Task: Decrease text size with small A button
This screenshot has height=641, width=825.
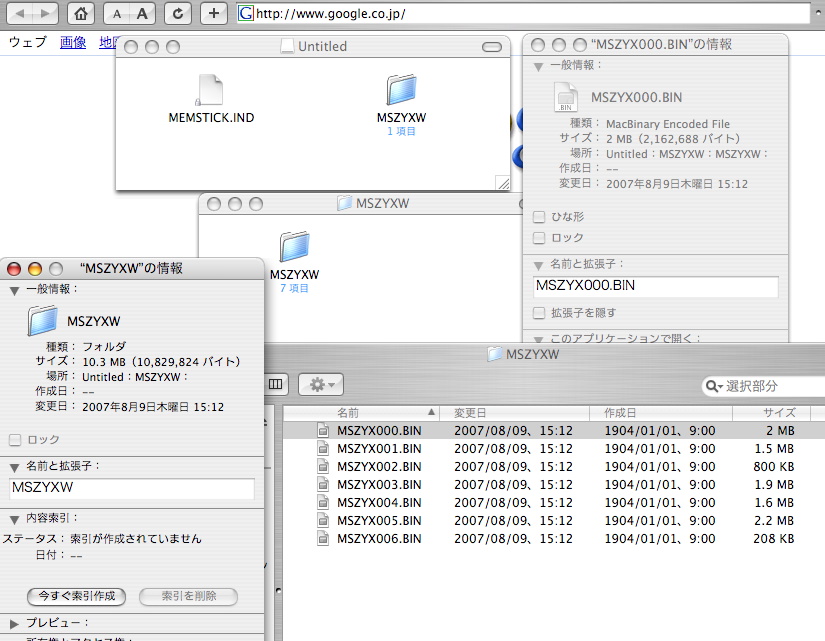Action: click(117, 14)
